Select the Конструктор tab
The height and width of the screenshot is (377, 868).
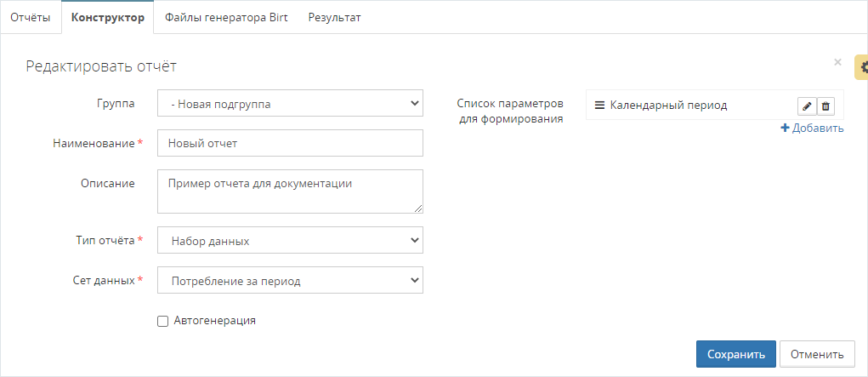107,17
